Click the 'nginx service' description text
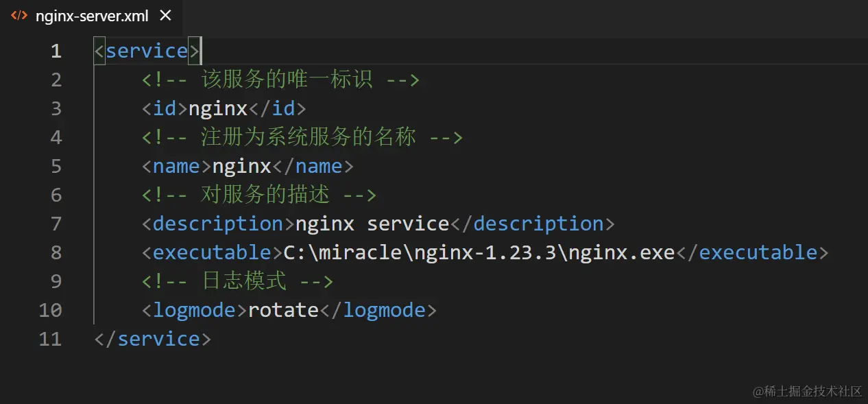 [x=372, y=224]
